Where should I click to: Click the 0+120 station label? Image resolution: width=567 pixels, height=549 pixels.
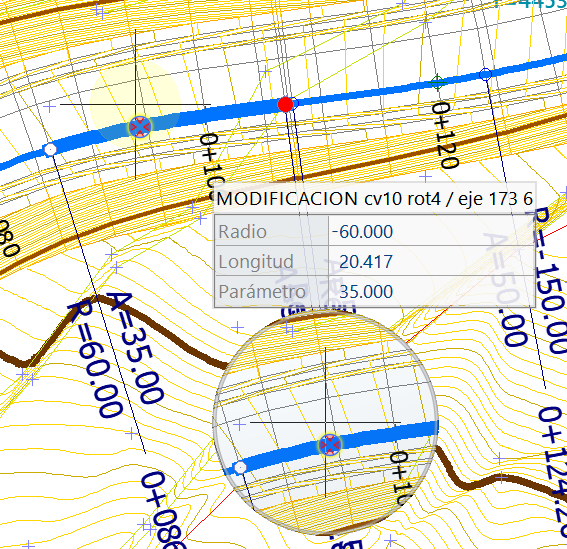click(x=446, y=135)
